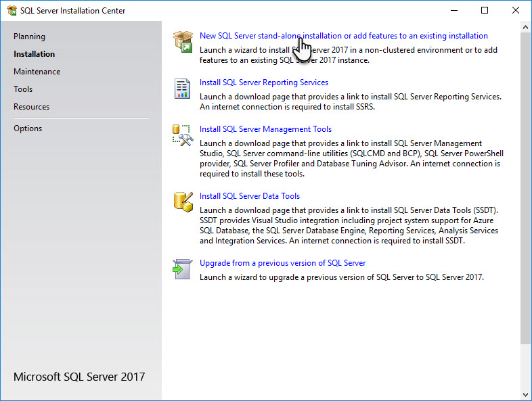Screen dimensions: 532x401
Task: Click the scrollbar up arrow
Action: click(525, 27)
